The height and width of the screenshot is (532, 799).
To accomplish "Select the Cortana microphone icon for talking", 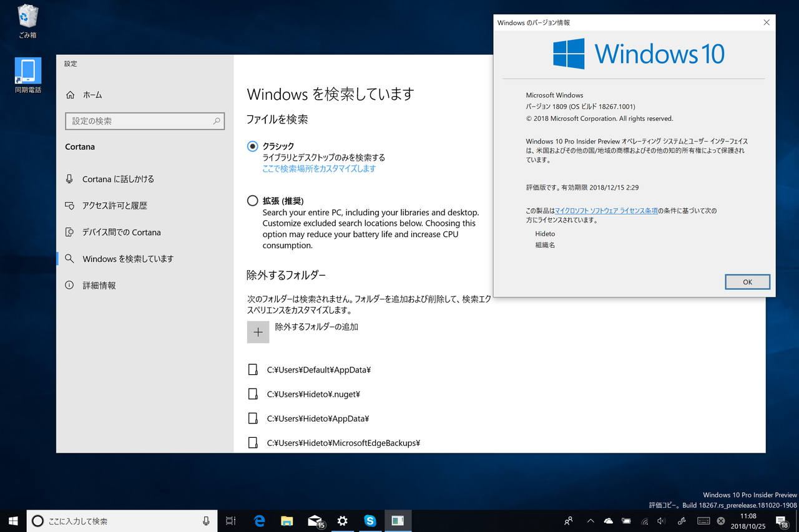I will click(x=71, y=179).
